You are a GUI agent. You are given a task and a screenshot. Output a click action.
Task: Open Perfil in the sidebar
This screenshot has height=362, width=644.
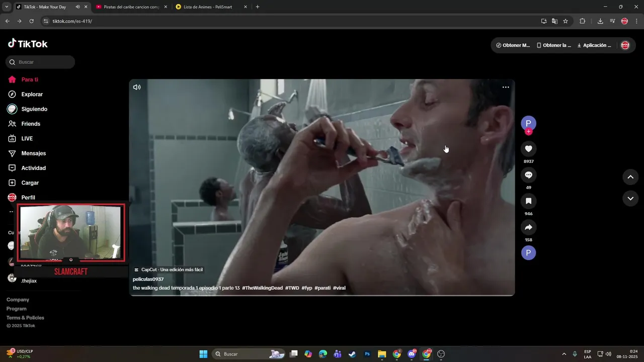tap(28, 198)
